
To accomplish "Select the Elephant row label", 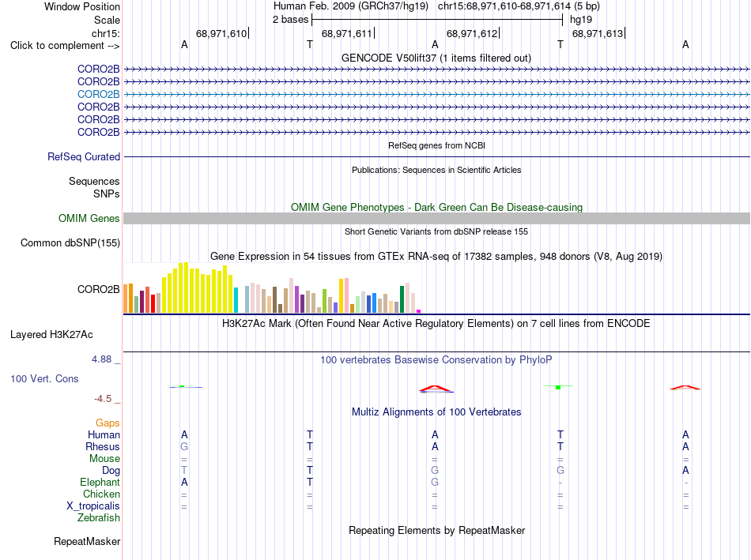I will pos(100,482).
